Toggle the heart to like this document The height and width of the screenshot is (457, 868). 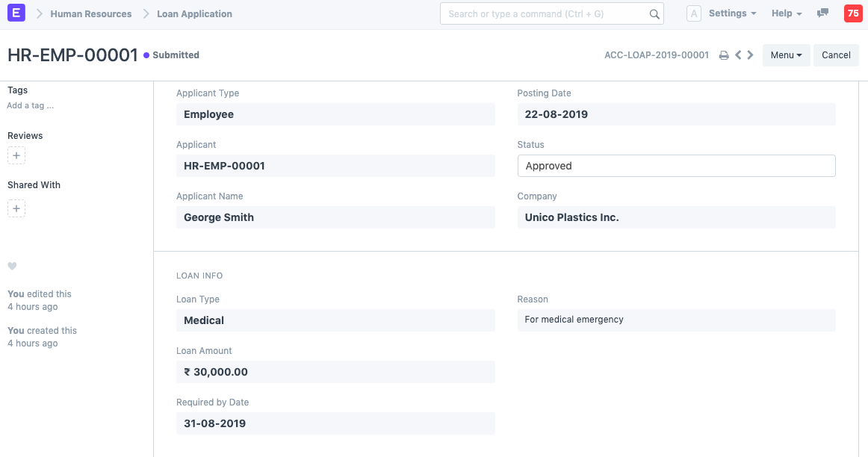click(11, 266)
